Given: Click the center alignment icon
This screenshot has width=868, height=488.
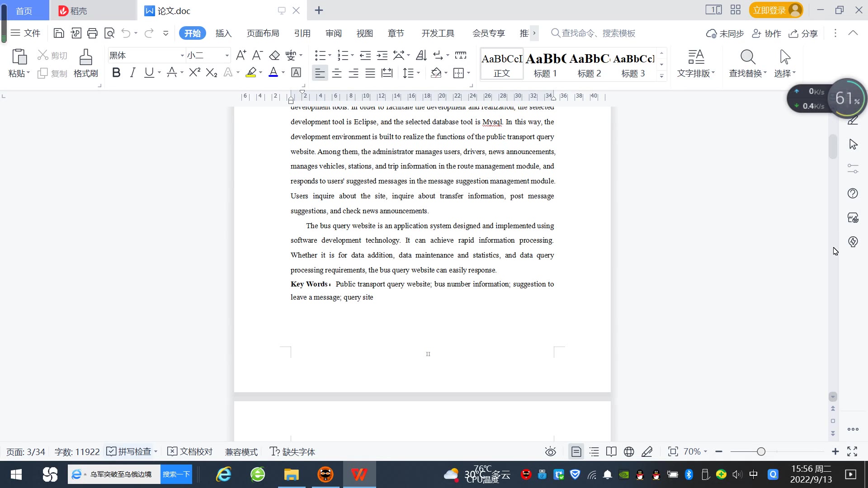Looking at the screenshot, I should pos(337,73).
